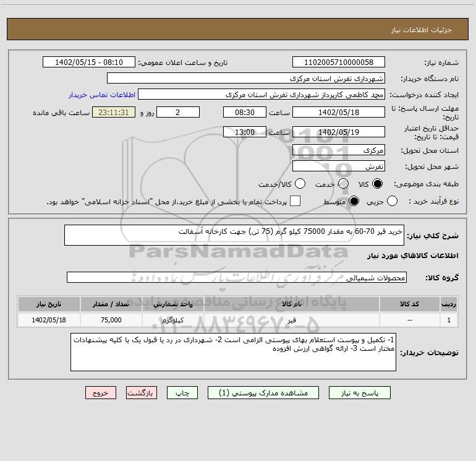The width and height of the screenshot is (476, 461).
Task: Toggle the اسناد خزانه اسلامی payment checkbox
Action: (295, 201)
